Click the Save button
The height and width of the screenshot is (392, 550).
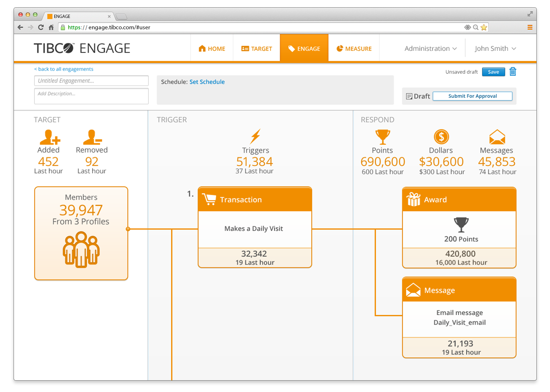(x=494, y=72)
